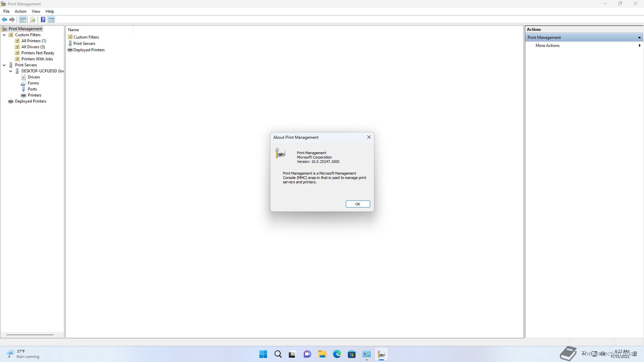The image size is (644, 362).
Task: Click Custom Filters folder icon in the Name list
Action: click(x=70, y=37)
